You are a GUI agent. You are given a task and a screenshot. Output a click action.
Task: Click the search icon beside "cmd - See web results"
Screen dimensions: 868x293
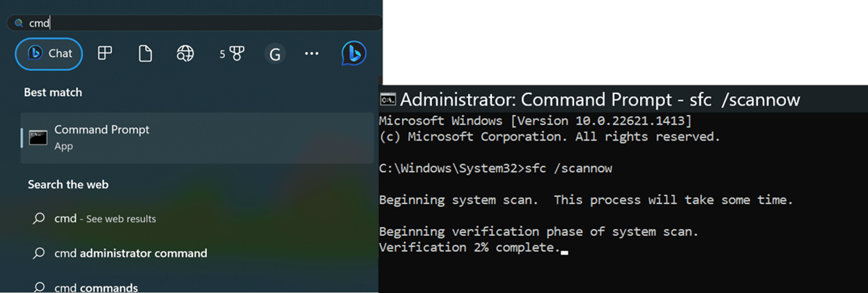tap(39, 219)
